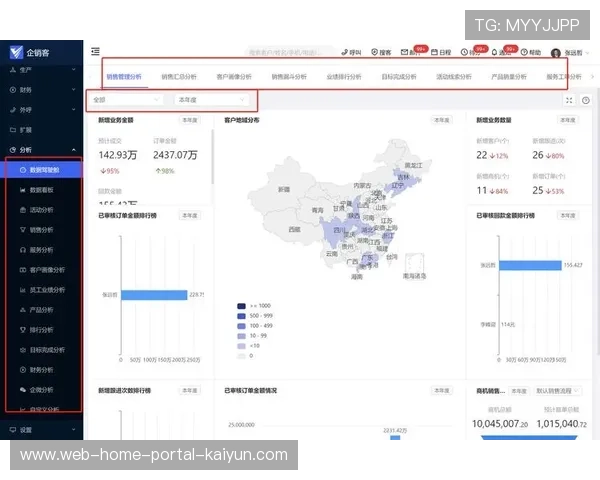This screenshot has height=480, width=600.
Task: Click 本年度 button on 客户地域分布 card
Action: pyautogui.click(x=441, y=120)
